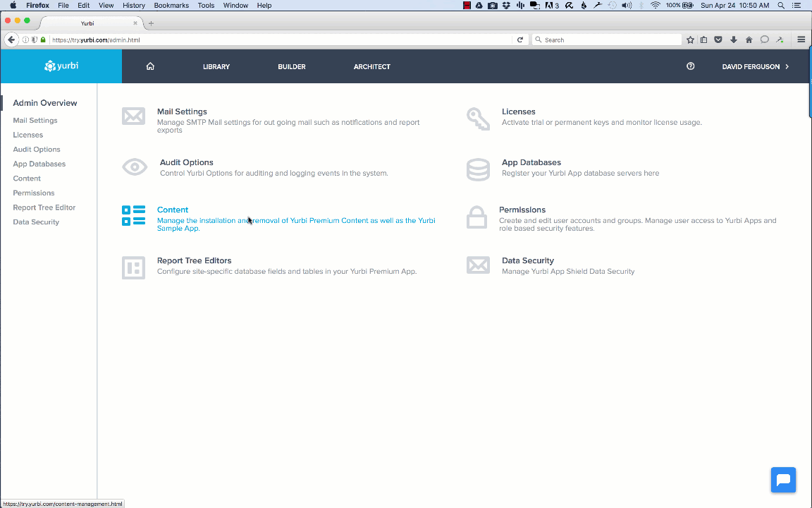Open the help question mark icon
Screen dimensions: 812x508
coord(690,66)
